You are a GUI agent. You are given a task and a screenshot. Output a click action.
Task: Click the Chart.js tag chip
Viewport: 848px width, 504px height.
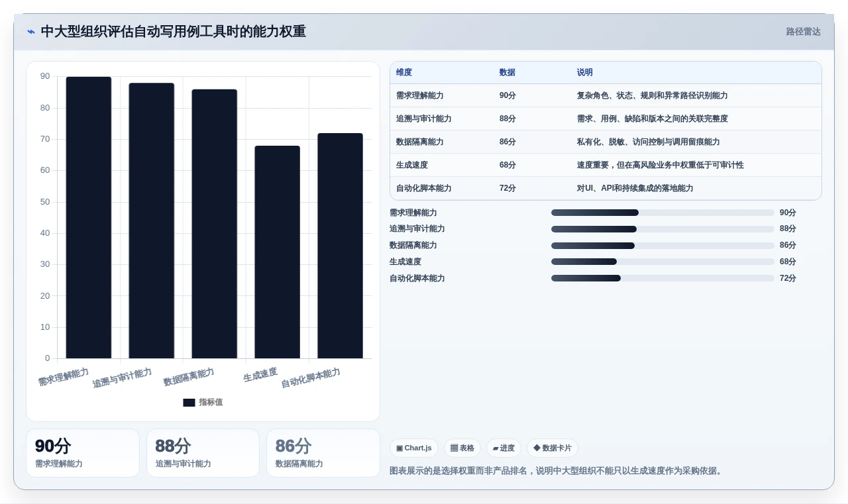click(414, 448)
